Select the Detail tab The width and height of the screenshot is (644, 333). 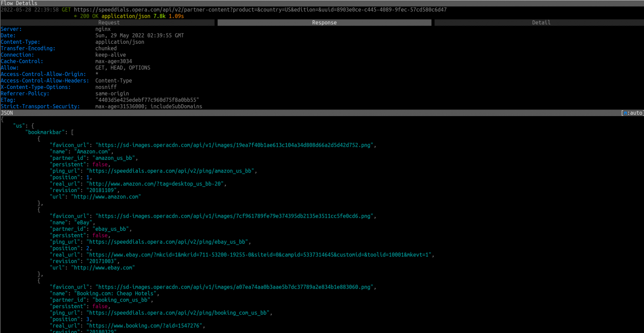[x=541, y=23]
